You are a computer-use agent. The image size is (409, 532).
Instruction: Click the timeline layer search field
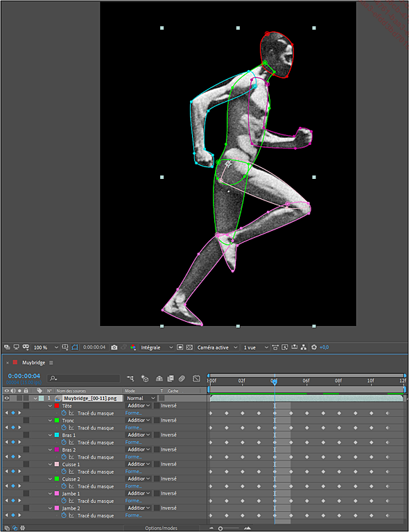84,378
